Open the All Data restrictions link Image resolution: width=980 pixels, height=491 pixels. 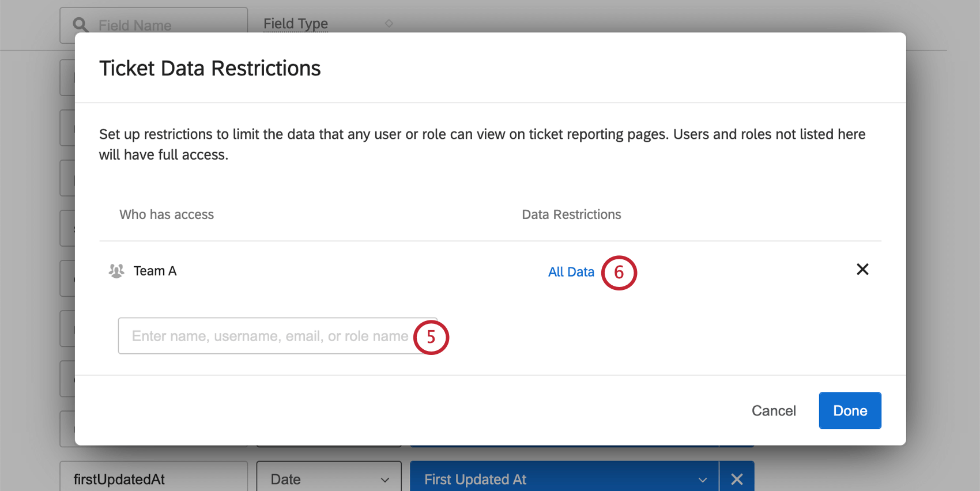click(x=571, y=272)
